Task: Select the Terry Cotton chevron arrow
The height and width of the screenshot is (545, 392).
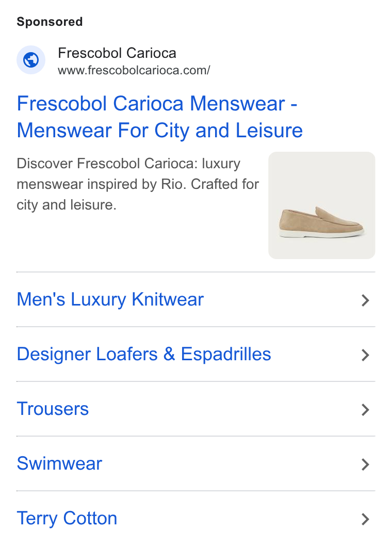Action: pos(365,519)
